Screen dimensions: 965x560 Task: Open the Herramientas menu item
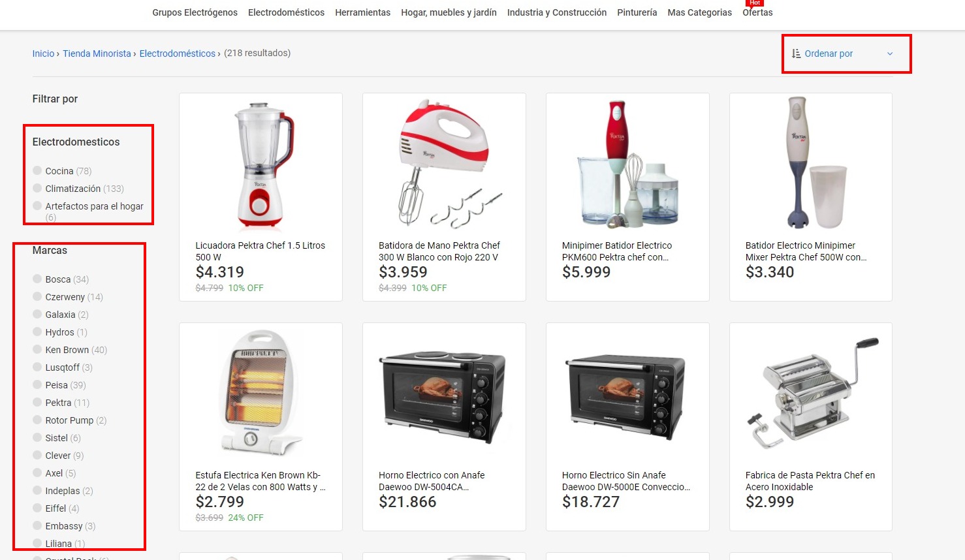coord(362,12)
